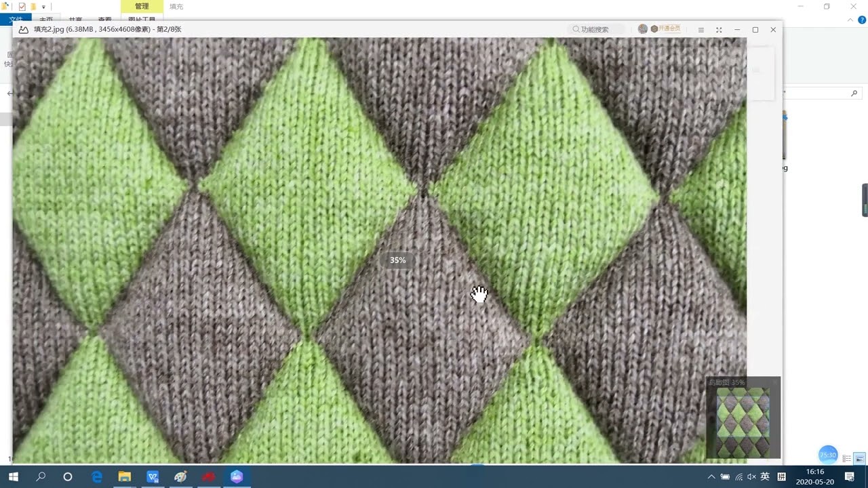Image resolution: width=868 pixels, height=488 pixels.
Task: Open Cortana from the taskbar
Action: [x=68, y=476]
